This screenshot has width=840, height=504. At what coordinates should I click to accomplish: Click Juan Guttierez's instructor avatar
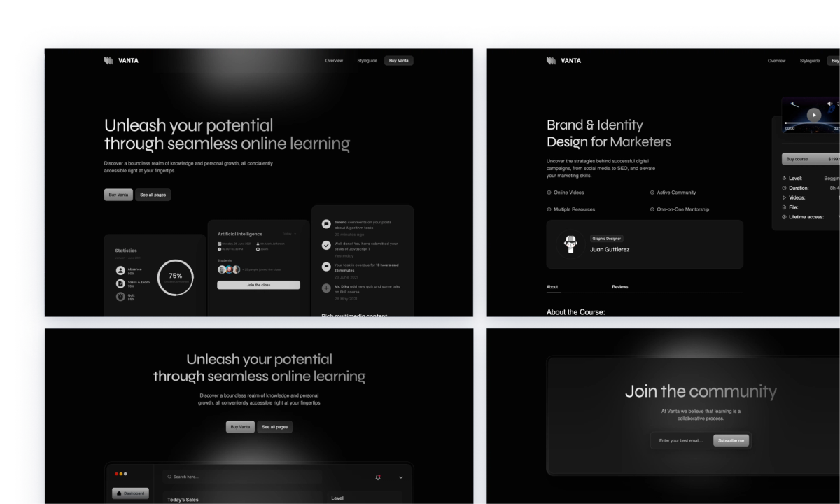pos(570,244)
